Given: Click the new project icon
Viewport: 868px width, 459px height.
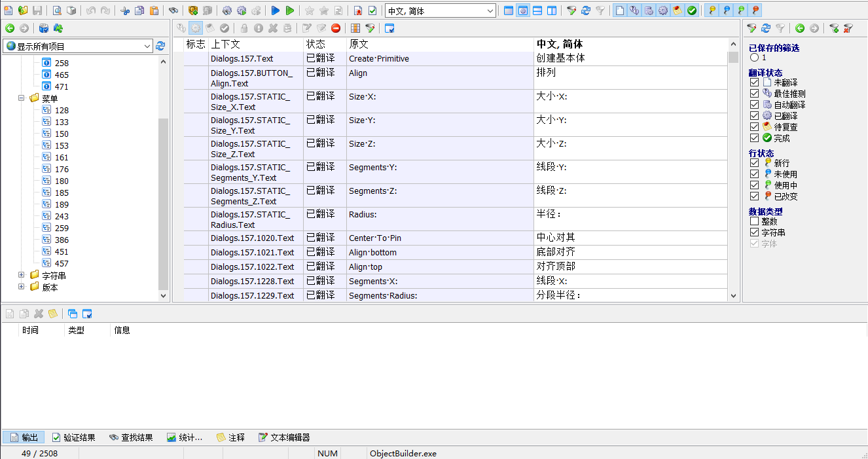Looking at the screenshot, I should click(x=9, y=10).
